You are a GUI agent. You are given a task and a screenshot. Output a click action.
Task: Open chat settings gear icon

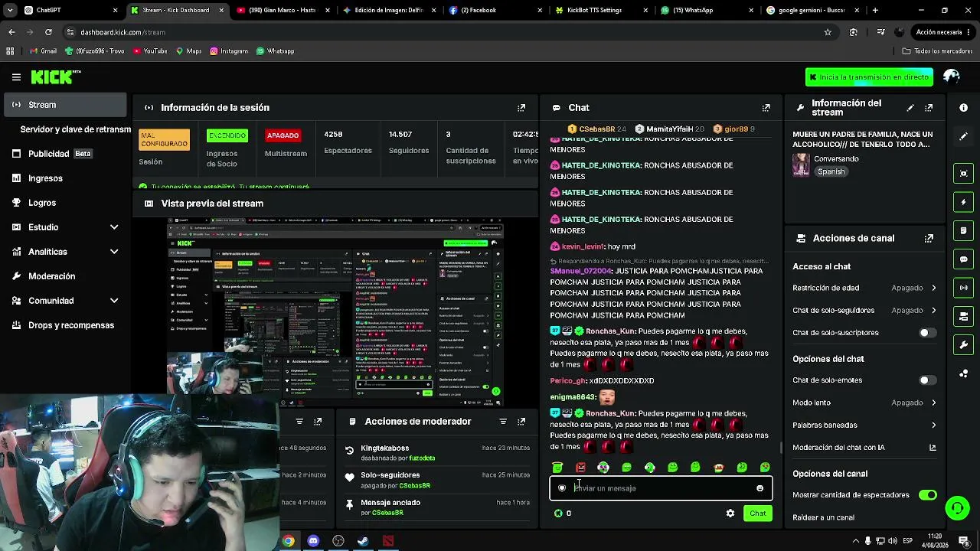pyautogui.click(x=730, y=514)
